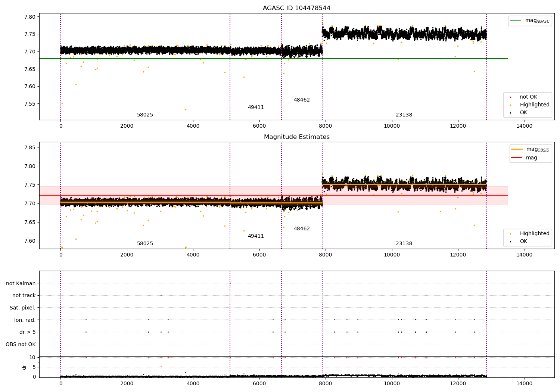560x392 pixels.
Task: Click OBSID label 58025 in top plot
Action: (145, 115)
